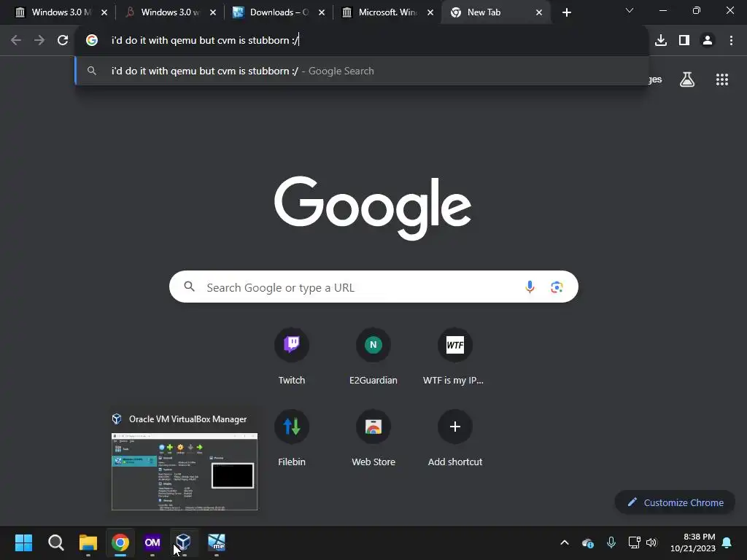Image resolution: width=747 pixels, height=560 pixels.
Task: Toggle the Chrome side panel icon
Action: pyautogui.click(x=684, y=41)
